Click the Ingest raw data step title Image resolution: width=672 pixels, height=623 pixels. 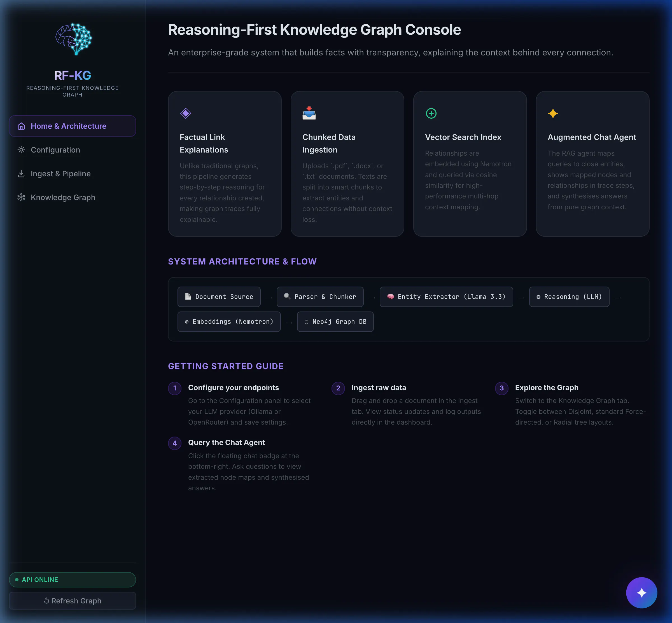point(379,388)
